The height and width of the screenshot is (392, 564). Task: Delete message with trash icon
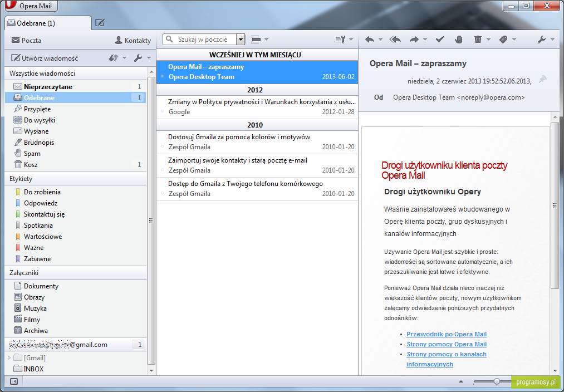coord(478,40)
